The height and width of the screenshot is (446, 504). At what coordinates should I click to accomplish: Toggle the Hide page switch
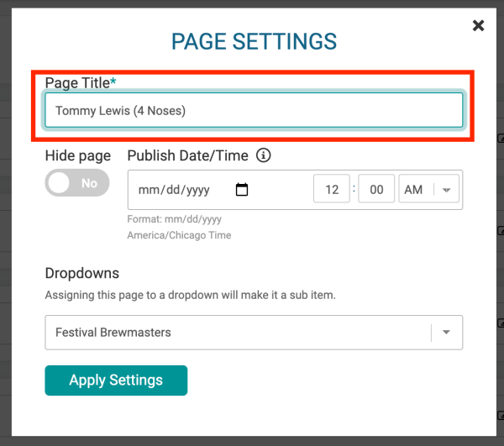click(77, 183)
